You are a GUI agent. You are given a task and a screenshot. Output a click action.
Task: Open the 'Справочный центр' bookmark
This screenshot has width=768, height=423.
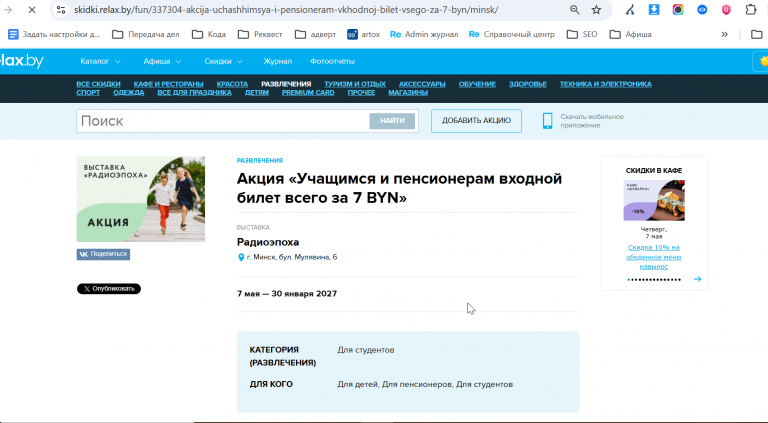512,34
